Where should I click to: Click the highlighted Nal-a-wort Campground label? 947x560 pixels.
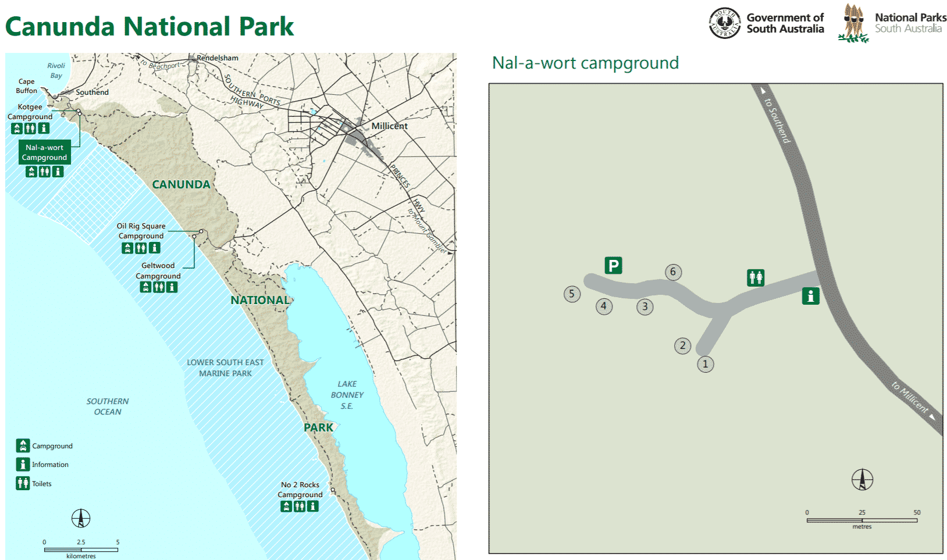click(x=45, y=152)
